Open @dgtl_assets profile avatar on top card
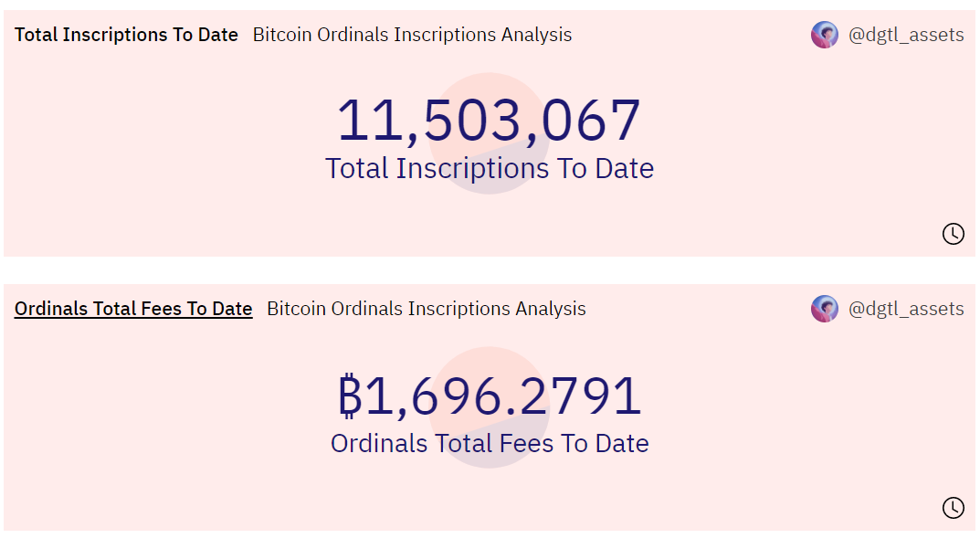The height and width of the screenshot is (538, 980). (x=824, y=35)
